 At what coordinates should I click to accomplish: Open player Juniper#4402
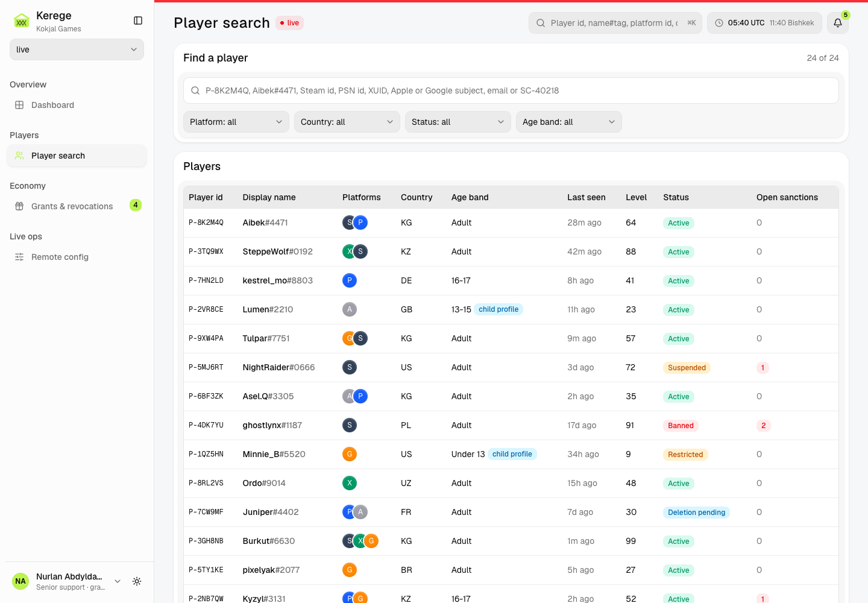pyautogui.click(x=271, y=512)
